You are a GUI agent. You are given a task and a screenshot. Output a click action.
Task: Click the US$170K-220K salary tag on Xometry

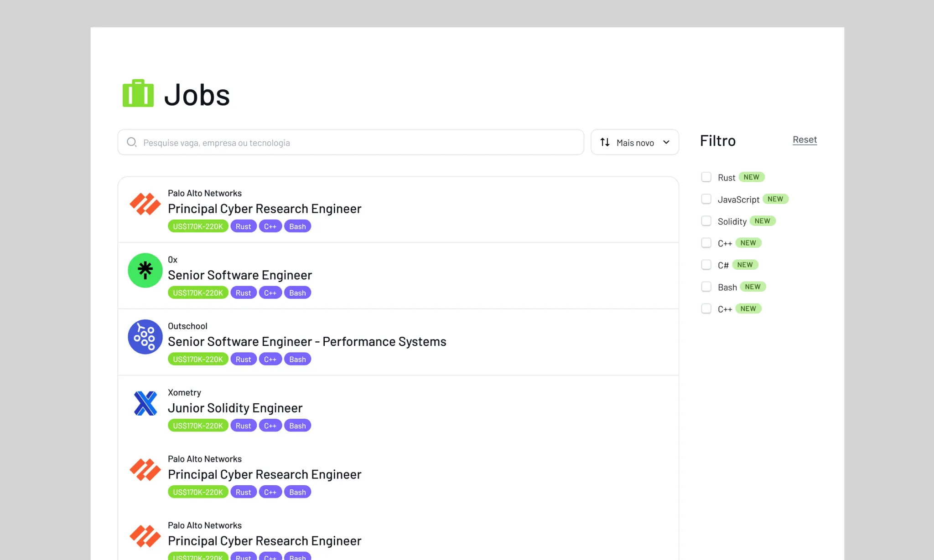pyautogui.click(x=198, y=426)
